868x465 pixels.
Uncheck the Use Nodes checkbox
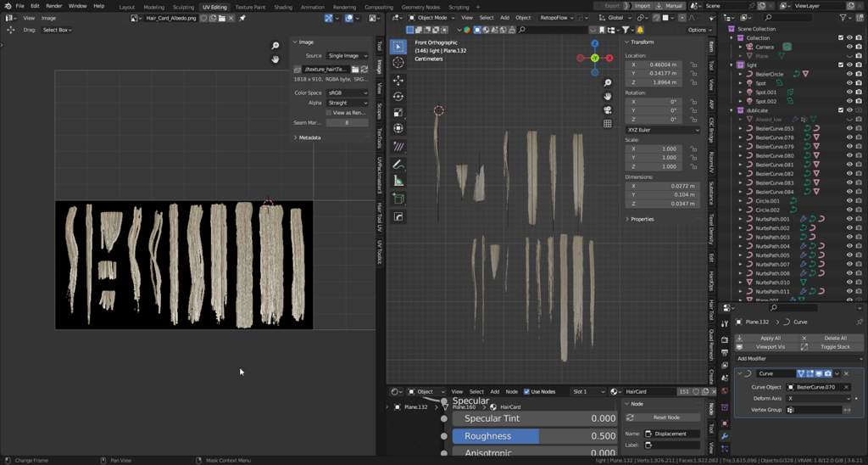coord(526,392)
